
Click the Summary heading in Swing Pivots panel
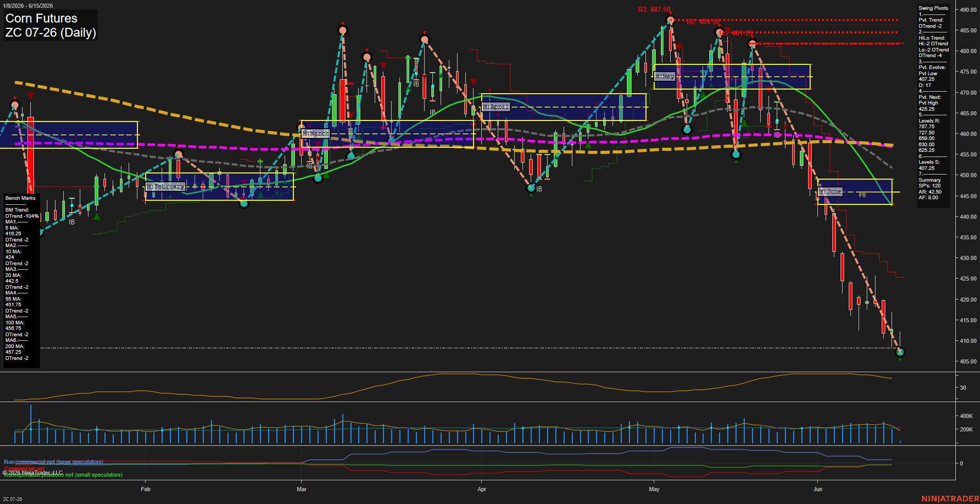(930, 180)
